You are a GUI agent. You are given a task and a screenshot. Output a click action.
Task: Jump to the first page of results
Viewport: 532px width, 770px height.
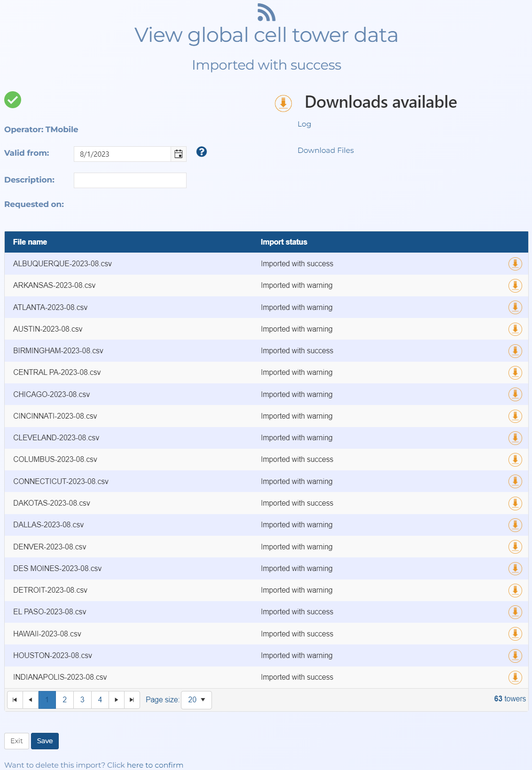tap(15, 700)
